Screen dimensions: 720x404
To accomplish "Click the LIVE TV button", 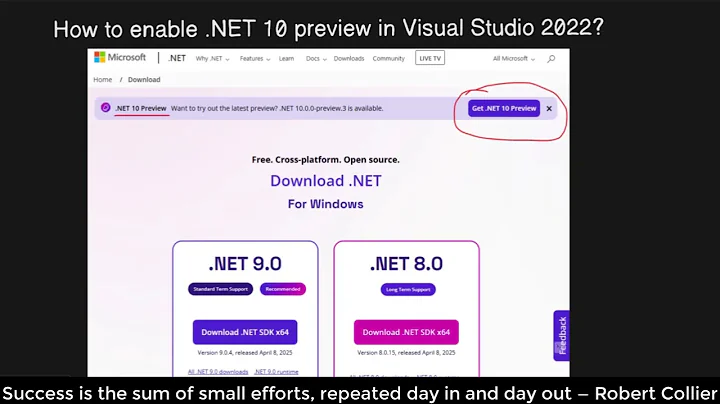I will [x=430, y=58].
